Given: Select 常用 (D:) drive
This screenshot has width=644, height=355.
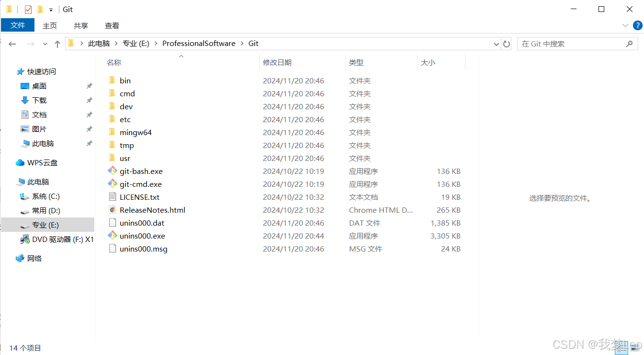Looking at the screenshot, I should [46, 210].
